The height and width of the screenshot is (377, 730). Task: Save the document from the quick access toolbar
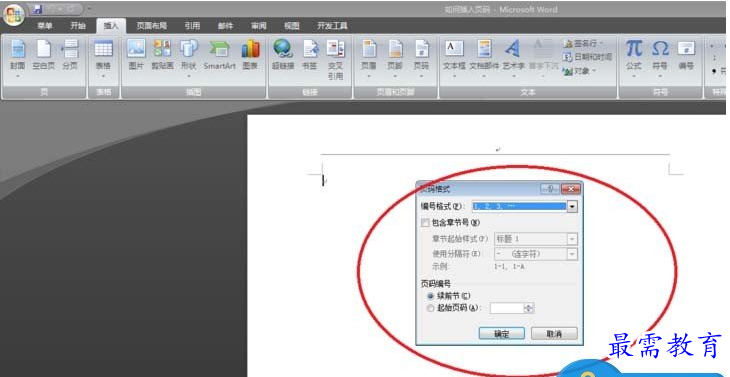pyautogui.click(x=38, y=9)
